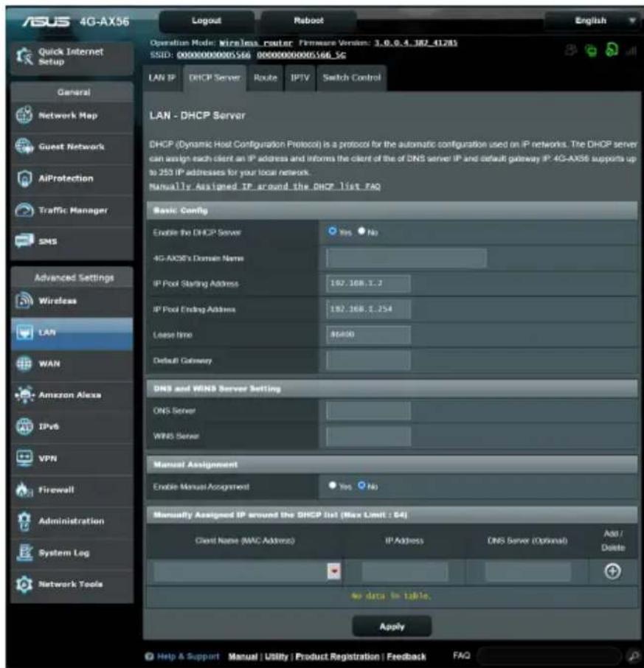Image resolution: width=644 pixels, height=668 pixels.
Task: Open Quick Internet Setup wizard icon
Action: tap(24, 56)
